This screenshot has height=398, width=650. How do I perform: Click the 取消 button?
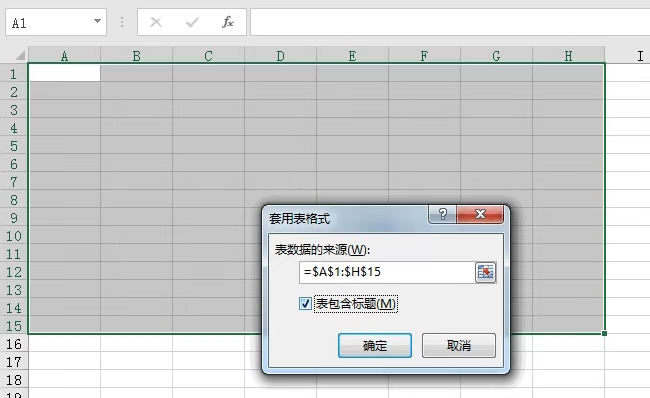pos(458,345)
